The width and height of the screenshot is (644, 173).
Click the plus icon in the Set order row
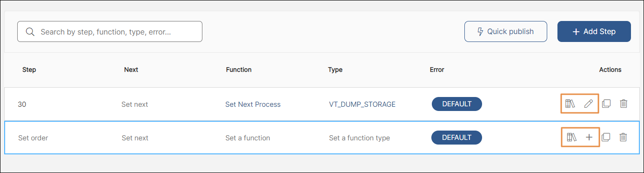589,137
